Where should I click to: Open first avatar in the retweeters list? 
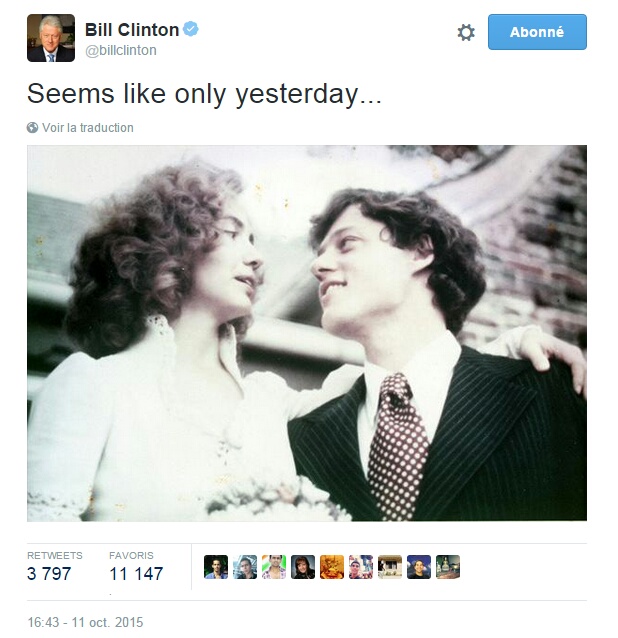[x=216, y=567]
